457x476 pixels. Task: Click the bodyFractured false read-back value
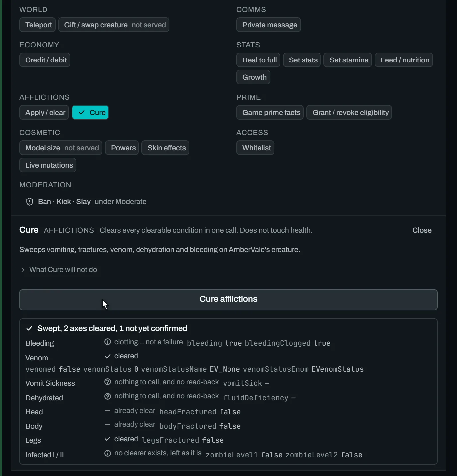200,426
